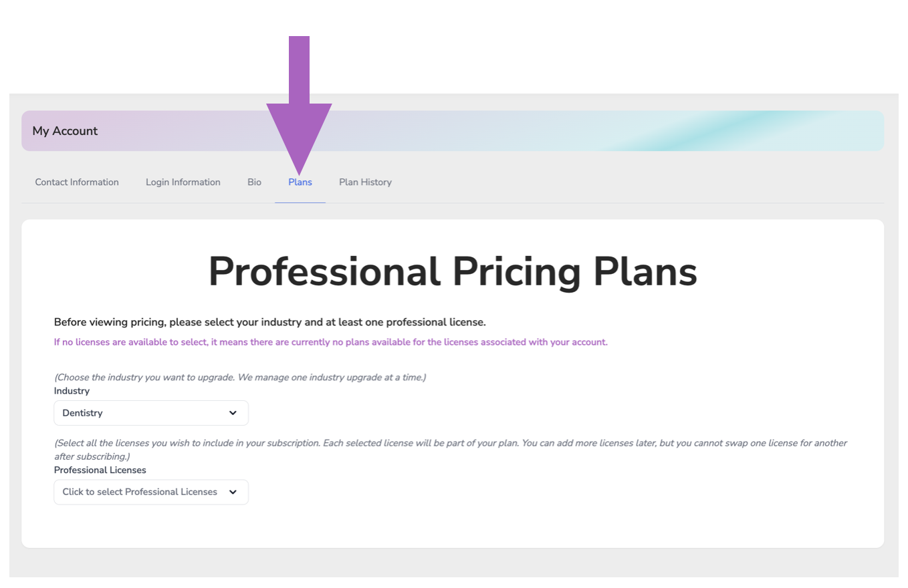Click the Professional Licenses field label
Image resolution: width=908 pixels, height=588 pixels.
coord(100,470)
